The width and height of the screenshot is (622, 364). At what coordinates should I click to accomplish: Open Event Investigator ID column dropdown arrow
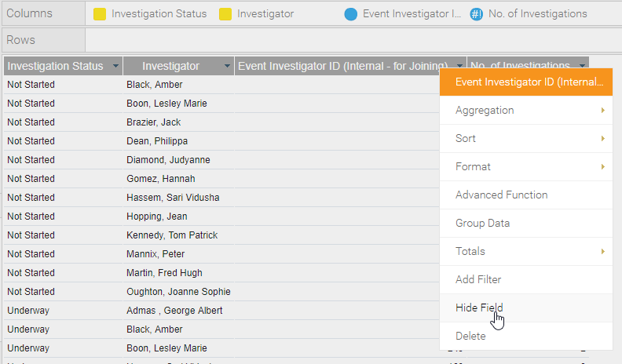(459, 66)
